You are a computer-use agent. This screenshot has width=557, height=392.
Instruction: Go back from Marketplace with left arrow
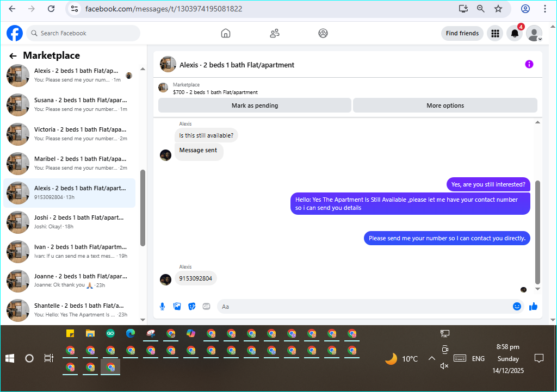13,56
